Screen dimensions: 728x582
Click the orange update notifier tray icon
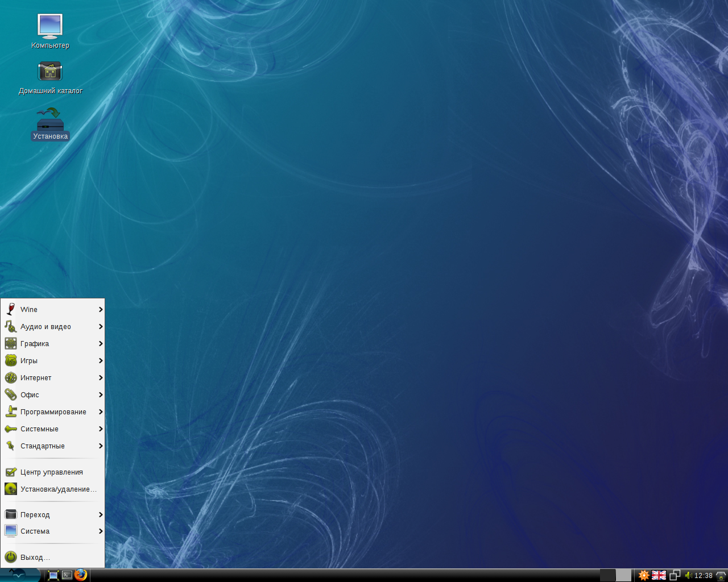644,575
